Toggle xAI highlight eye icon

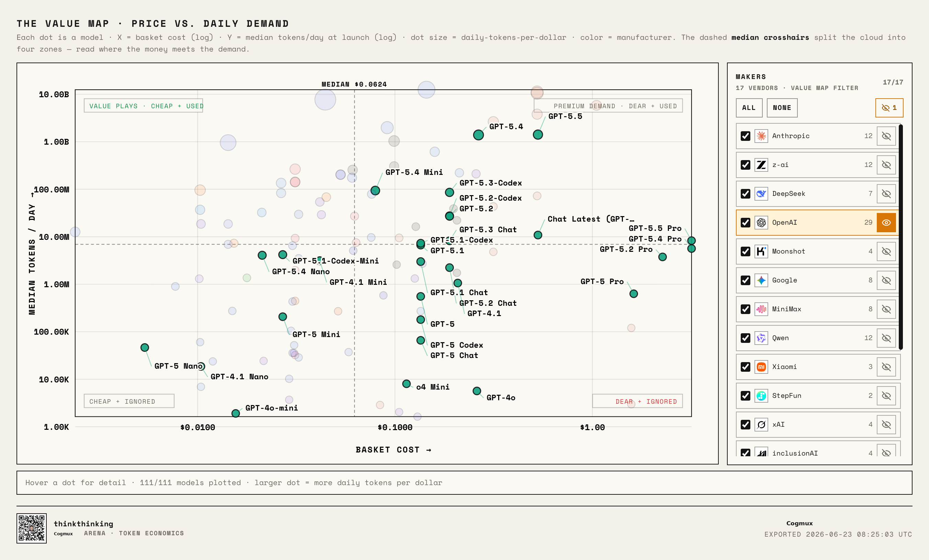point(886,424)
